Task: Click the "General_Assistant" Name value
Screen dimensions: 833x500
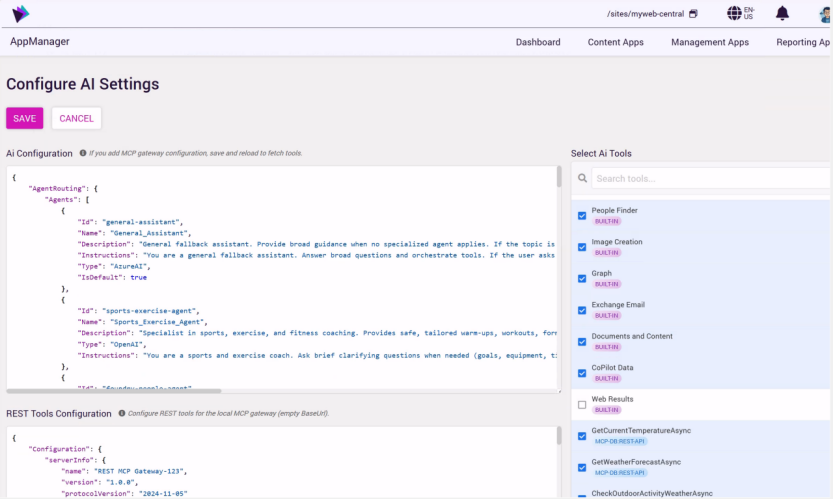Action: (x=149, y=233)
